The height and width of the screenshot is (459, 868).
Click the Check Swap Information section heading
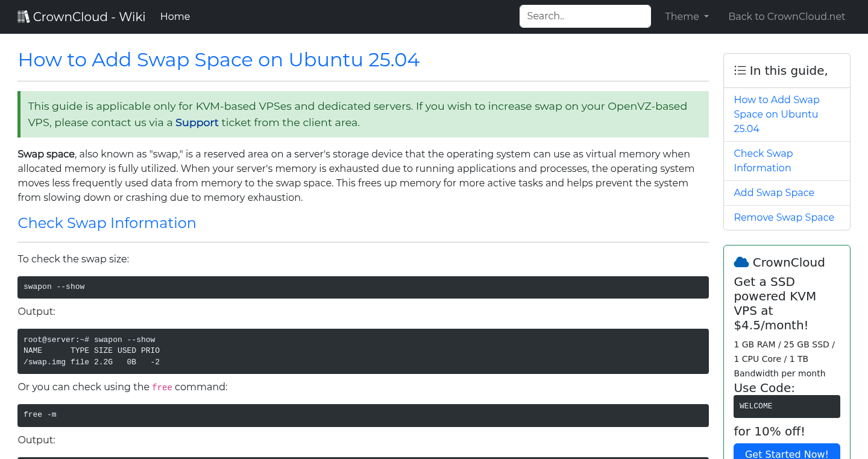click(107, 223)
